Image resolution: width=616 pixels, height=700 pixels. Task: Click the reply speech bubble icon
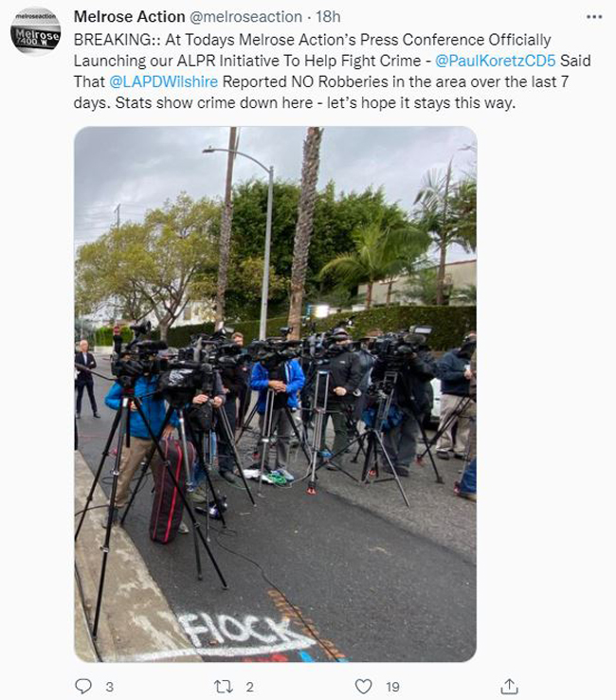[x=83, y=686]
